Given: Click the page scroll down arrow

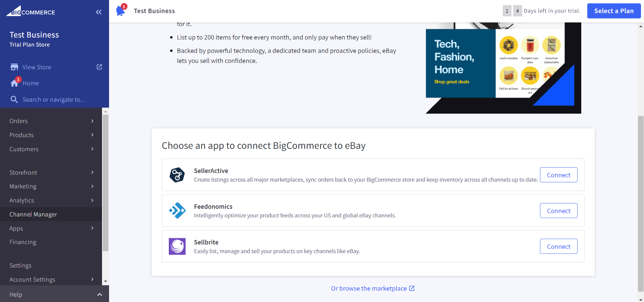Looking at the screenshot, I should click(641, 299).
